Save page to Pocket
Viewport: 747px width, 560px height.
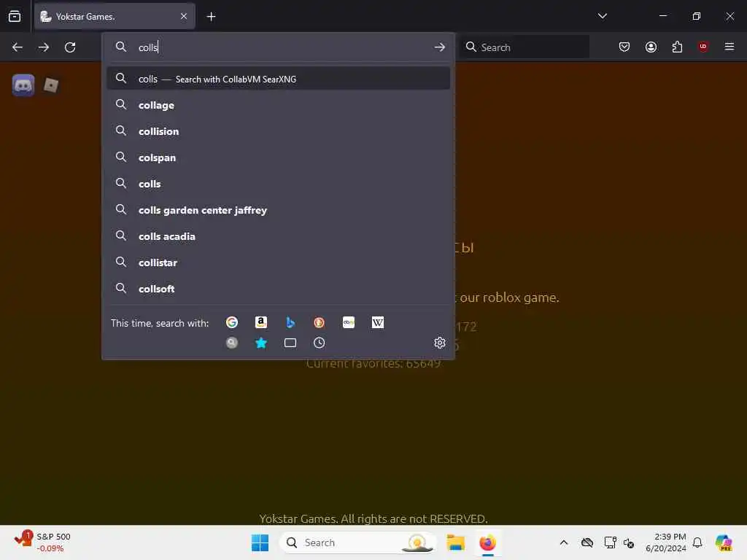[624, 47]
